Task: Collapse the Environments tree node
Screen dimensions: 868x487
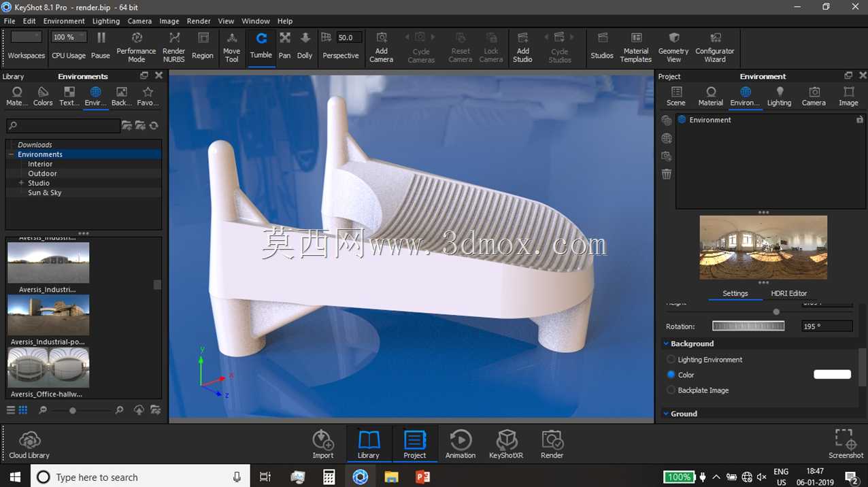Action: point(12,154)
